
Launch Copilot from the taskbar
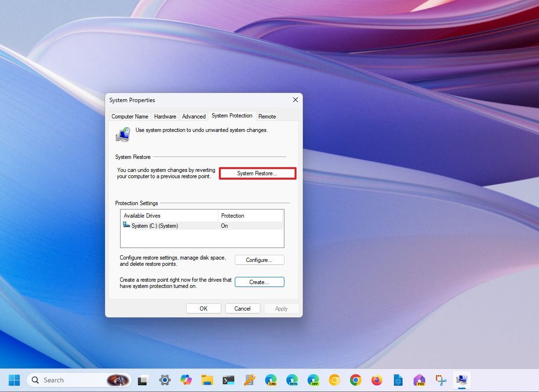click(x=186, y=380)
